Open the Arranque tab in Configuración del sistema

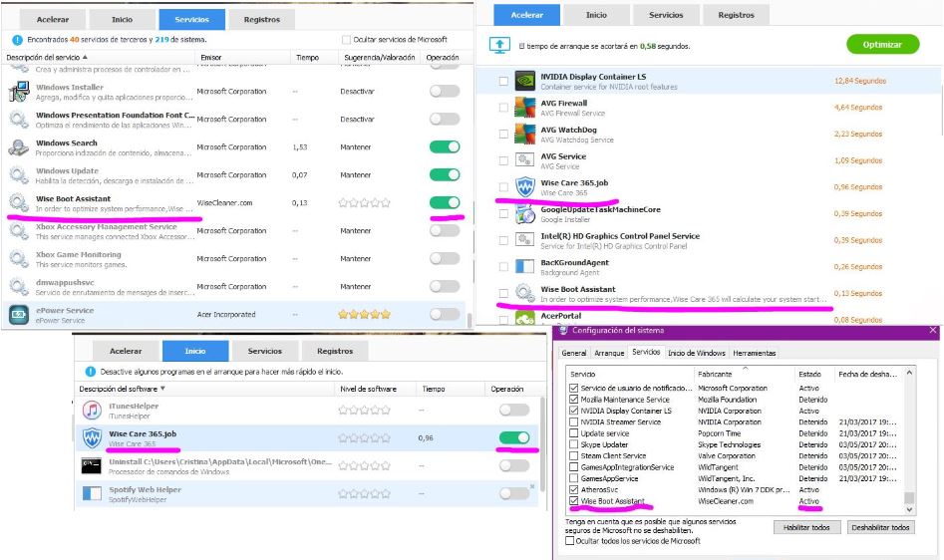click(609, 353)
